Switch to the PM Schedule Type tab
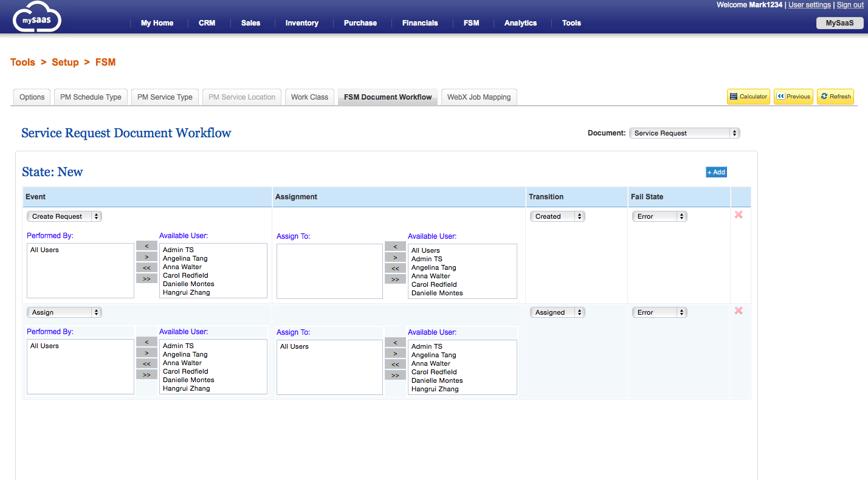Screen dimensions: 868x480 point(91,97)
